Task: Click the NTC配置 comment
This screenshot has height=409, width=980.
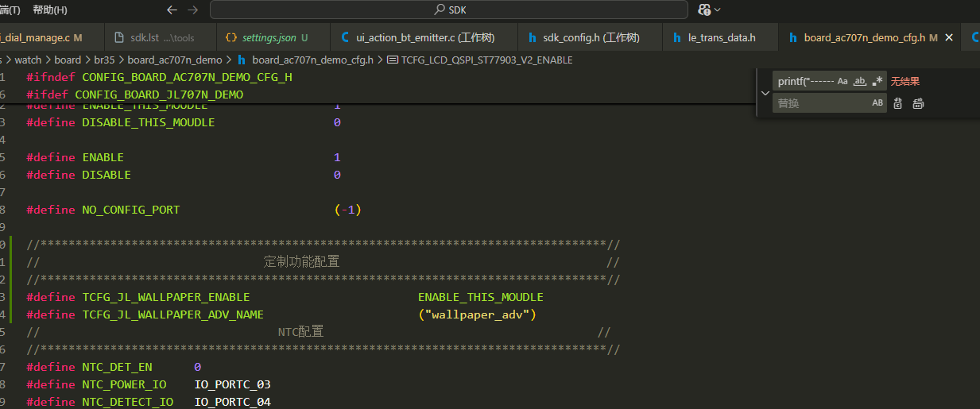Action: pyautogui.click(x=300, y=332)
